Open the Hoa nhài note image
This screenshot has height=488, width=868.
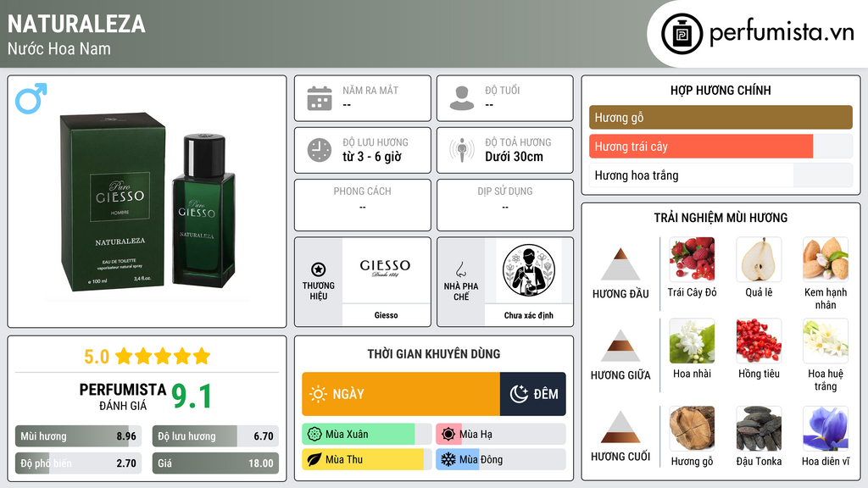tap(692, 341)
